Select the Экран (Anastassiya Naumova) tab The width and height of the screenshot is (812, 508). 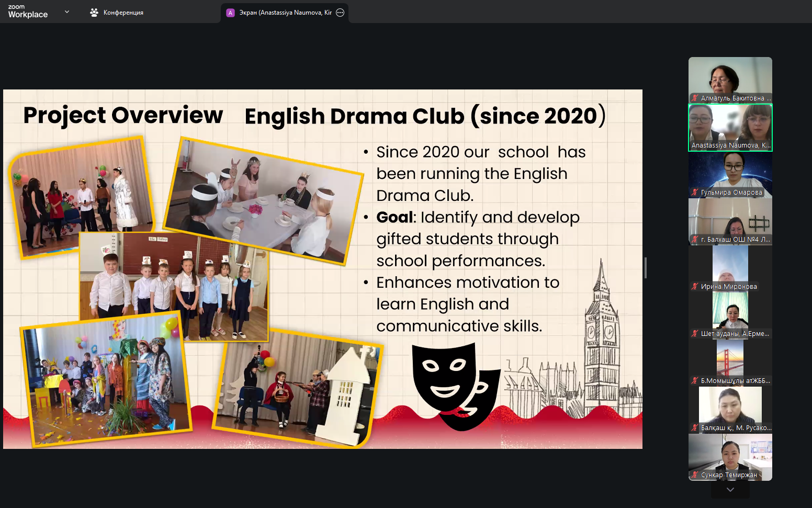click(285, 13)
